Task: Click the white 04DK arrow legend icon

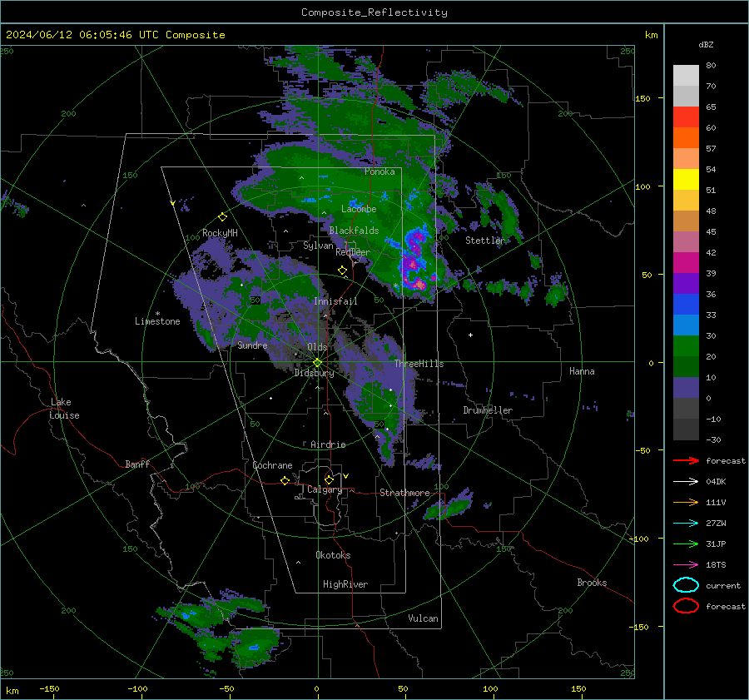Action: [x=686, y=481]
